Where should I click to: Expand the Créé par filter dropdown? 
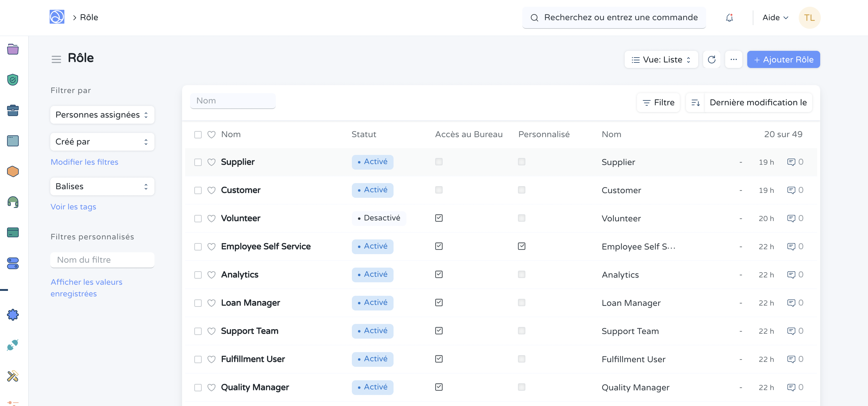[102, 142]
